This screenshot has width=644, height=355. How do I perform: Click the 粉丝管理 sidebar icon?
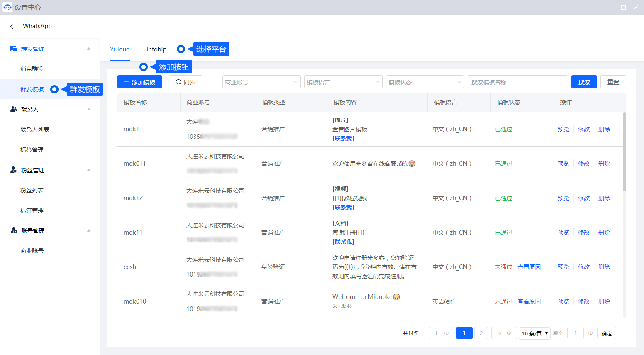[x=14, y=170]
